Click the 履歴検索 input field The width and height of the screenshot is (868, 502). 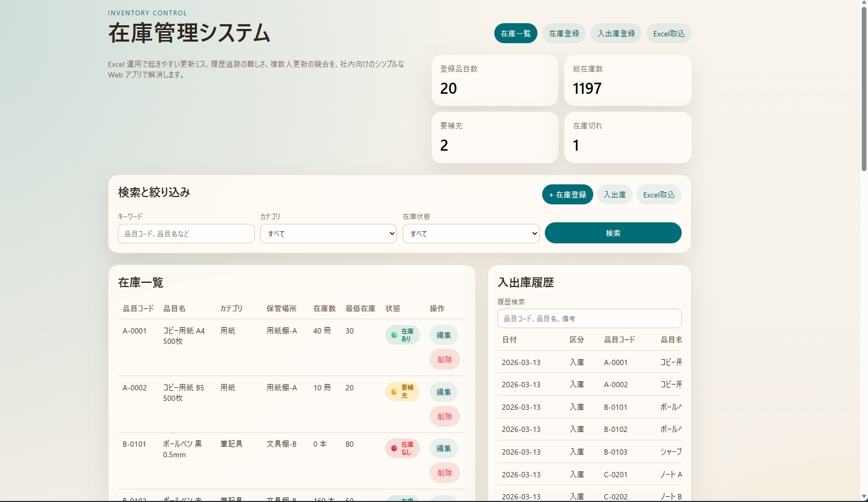tap(589, 319)
